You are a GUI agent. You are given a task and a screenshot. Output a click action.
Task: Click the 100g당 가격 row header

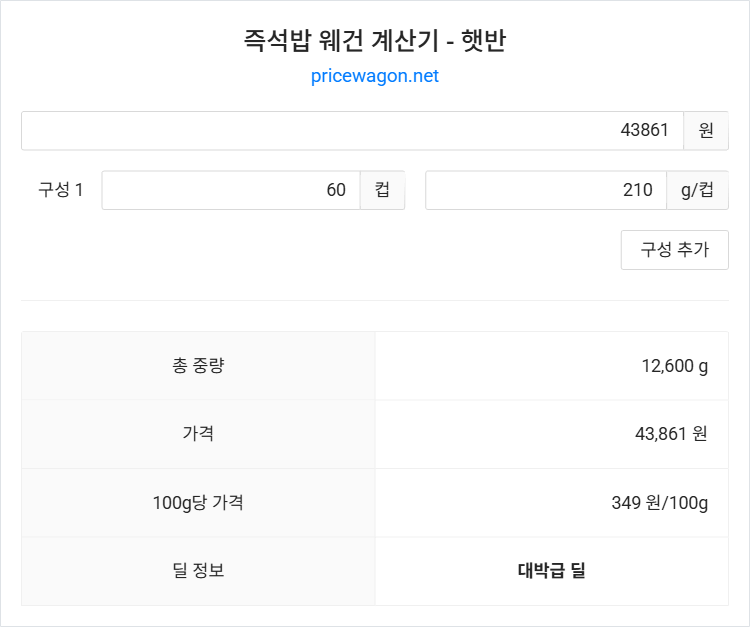pyautogui.click(x=198, y=503)
